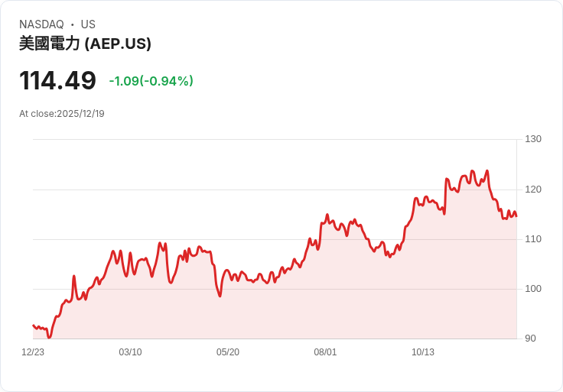563x392 pixels.
Task: Click the 114.49 current price
Action: coord(57,81)
